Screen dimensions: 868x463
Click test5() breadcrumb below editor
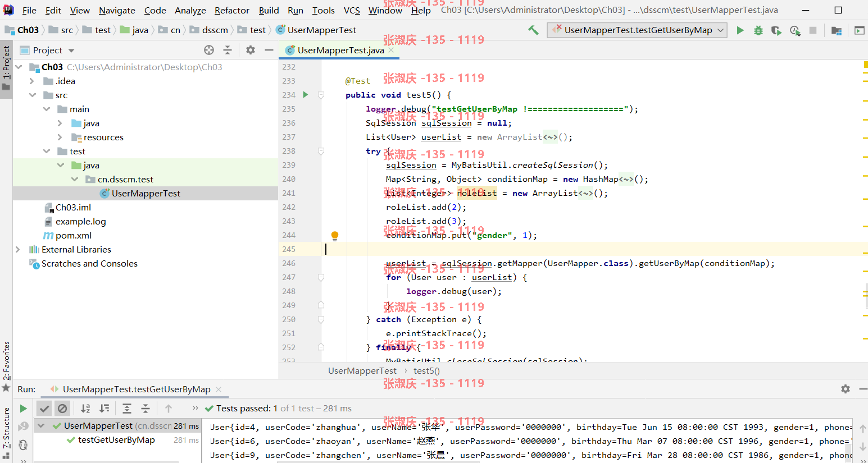coord(426,370)
